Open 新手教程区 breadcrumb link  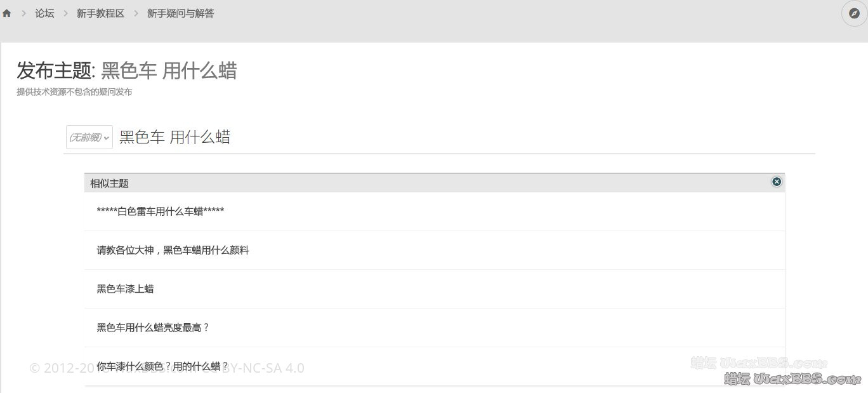click(100, 13)
